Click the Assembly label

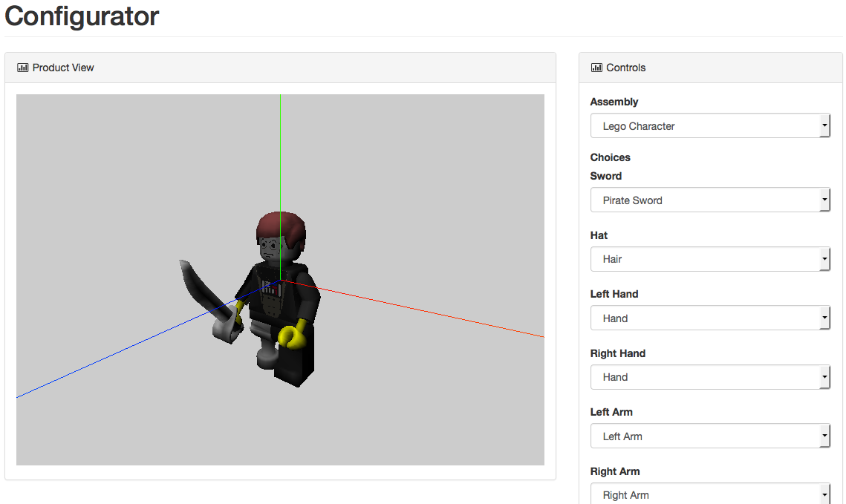tap(614, 102)
